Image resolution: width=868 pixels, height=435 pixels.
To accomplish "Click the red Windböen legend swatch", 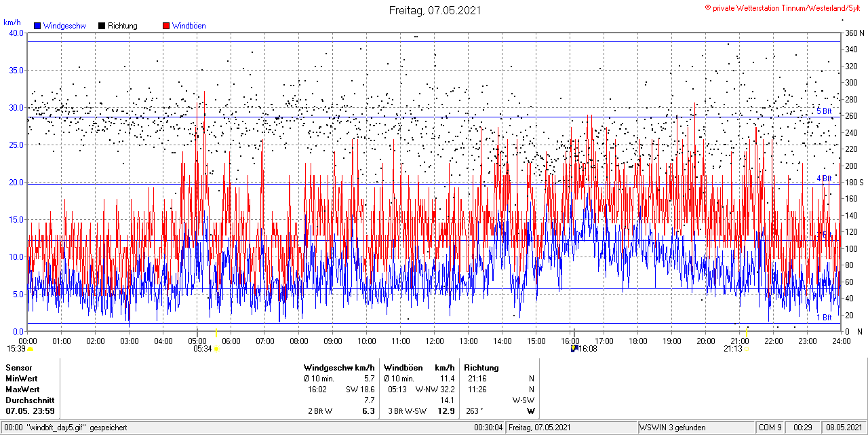I will coord(166,26).
